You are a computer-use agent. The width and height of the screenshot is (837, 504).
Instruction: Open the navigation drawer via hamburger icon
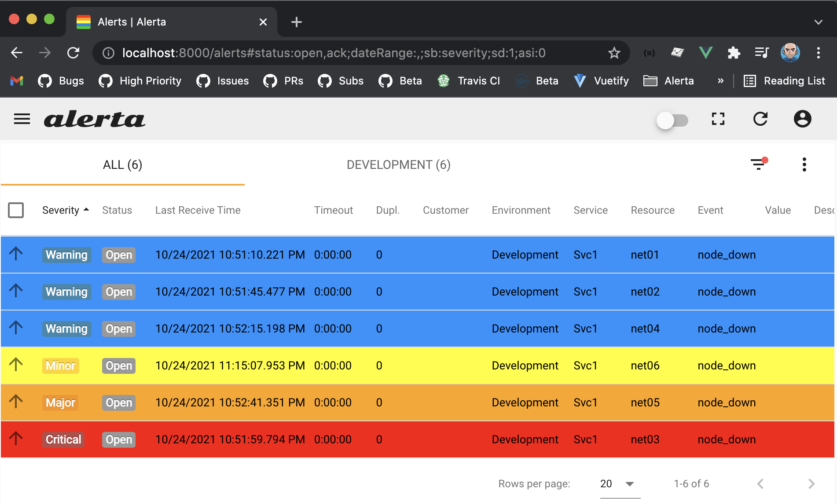[x=22, y=119]
